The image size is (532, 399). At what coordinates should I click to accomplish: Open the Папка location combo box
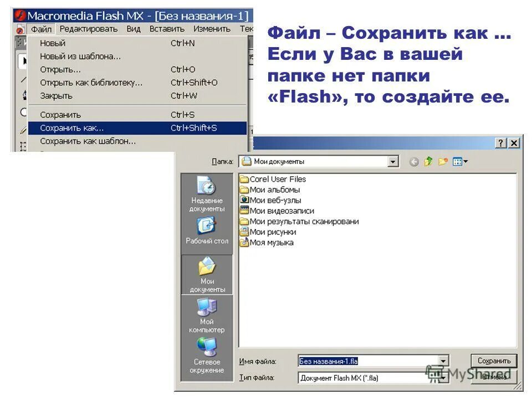[x=319, y=161]
